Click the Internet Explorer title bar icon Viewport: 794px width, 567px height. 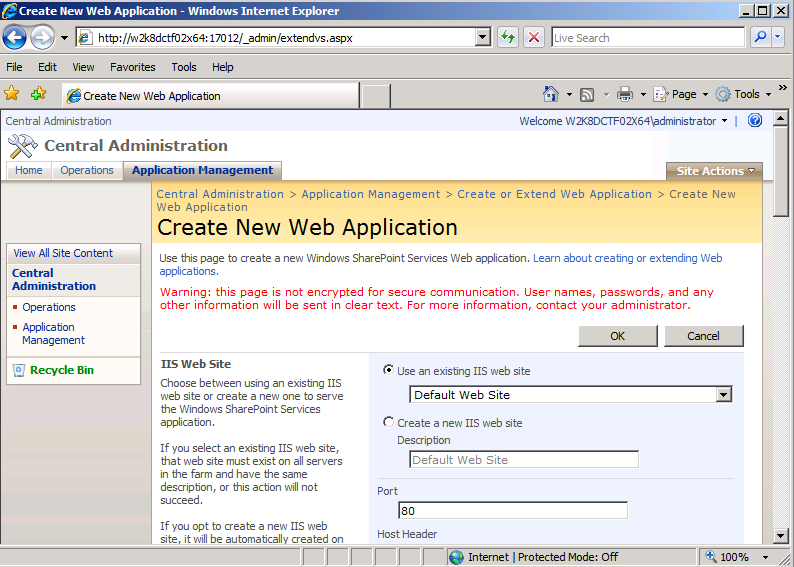click(9, 11)
